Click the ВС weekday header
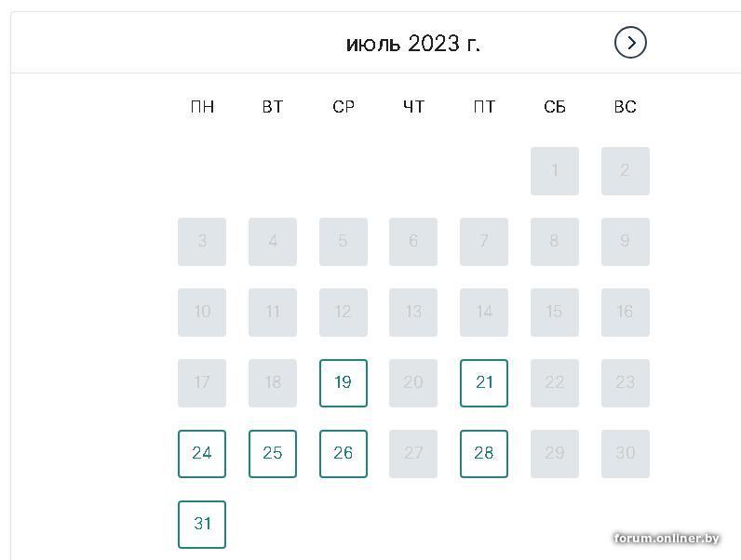This screenshot has width=741, height=560. [626, 107]
